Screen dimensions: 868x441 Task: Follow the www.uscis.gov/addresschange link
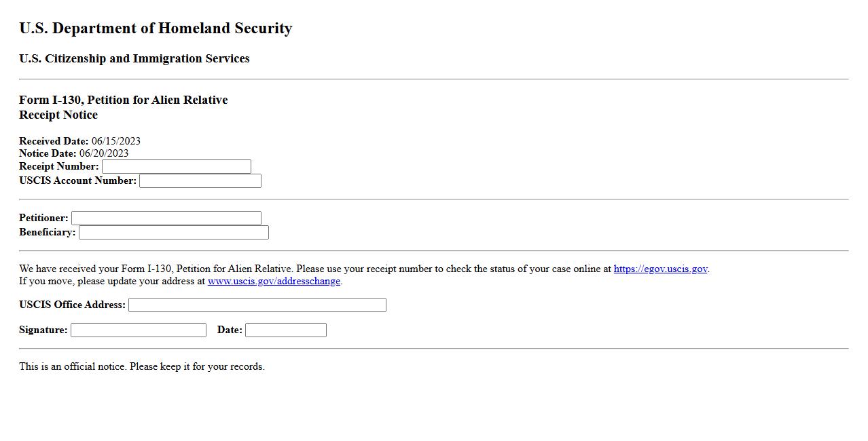click(x=274, y=282)
